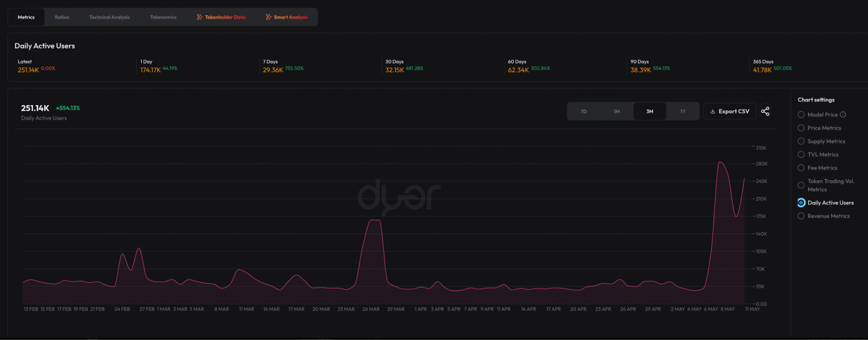The width and height of the screenshot is (868, 340).
Task: Select the 3M time range
Action: [x=650, y=111]
